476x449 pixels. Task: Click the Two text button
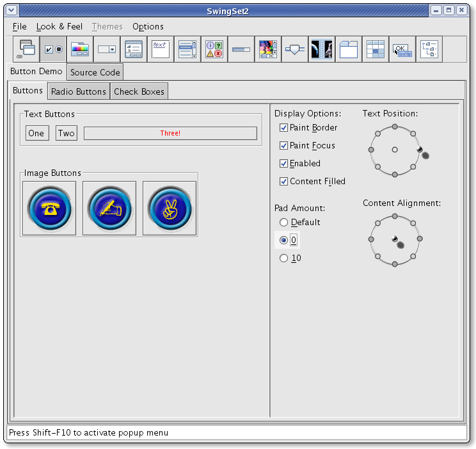click(x=66, y=133)
